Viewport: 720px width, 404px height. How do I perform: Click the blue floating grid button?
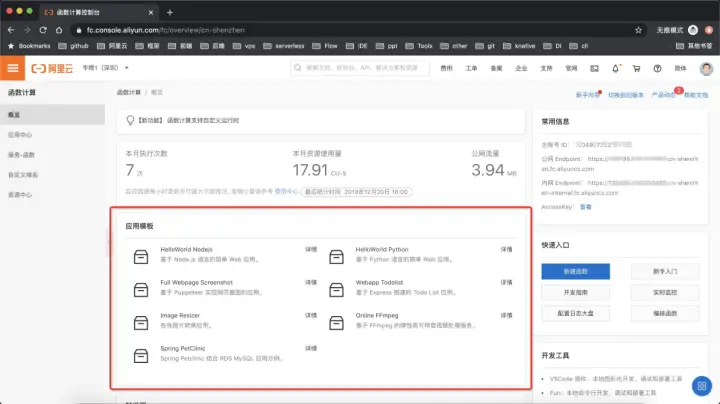coord(702,386)
